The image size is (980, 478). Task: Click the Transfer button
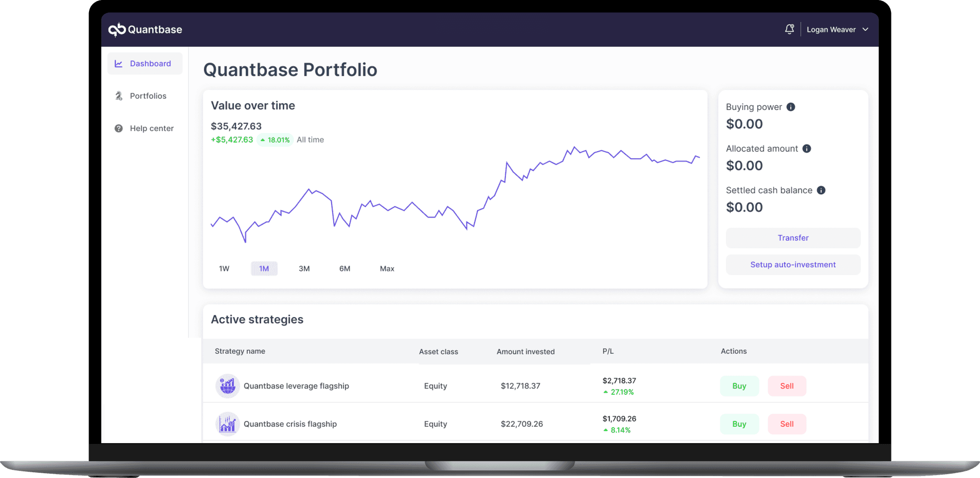pos(793,238)
